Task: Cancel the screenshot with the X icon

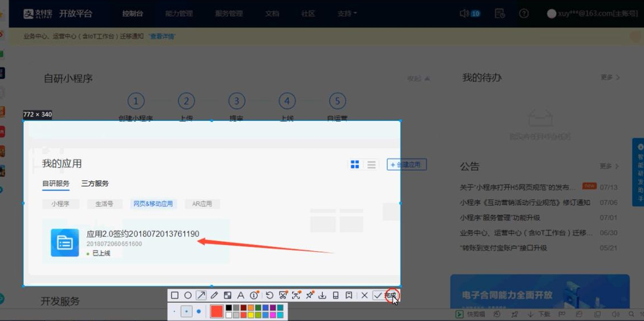Action: [364, 295]
